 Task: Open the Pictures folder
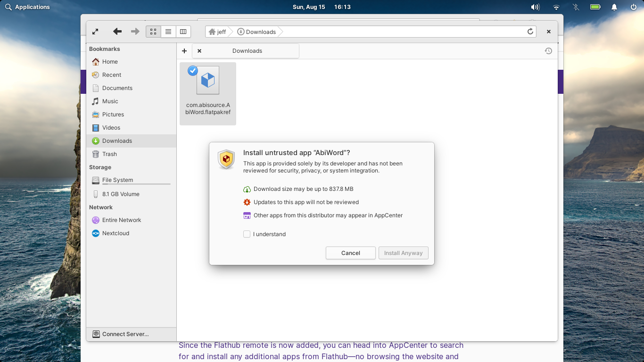pyautogui.click(x=131, y=115)
